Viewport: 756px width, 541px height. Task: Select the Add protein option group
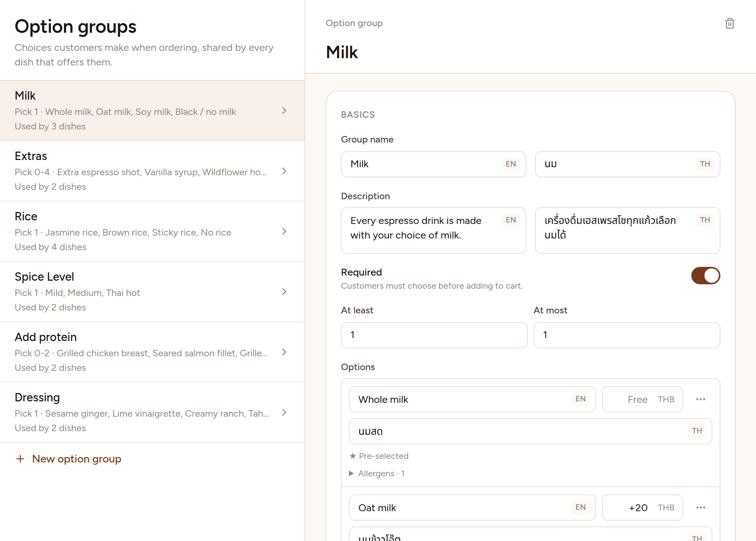(152, 352)
